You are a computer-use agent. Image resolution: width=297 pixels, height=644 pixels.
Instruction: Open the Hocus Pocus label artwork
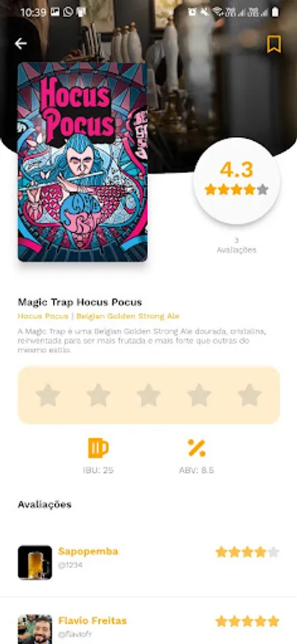(x=82, y=162)
